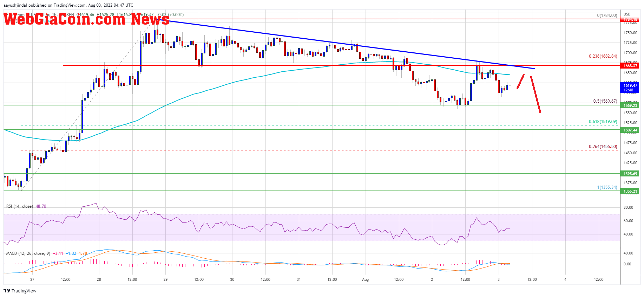Click the RSI (14, close) indicator title
The height and width of the screenshot is (297, 644).
click(x=20, y=206)
